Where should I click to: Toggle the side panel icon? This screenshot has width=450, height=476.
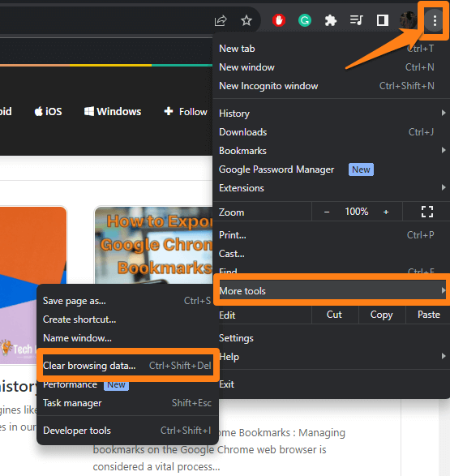(383, 20)
